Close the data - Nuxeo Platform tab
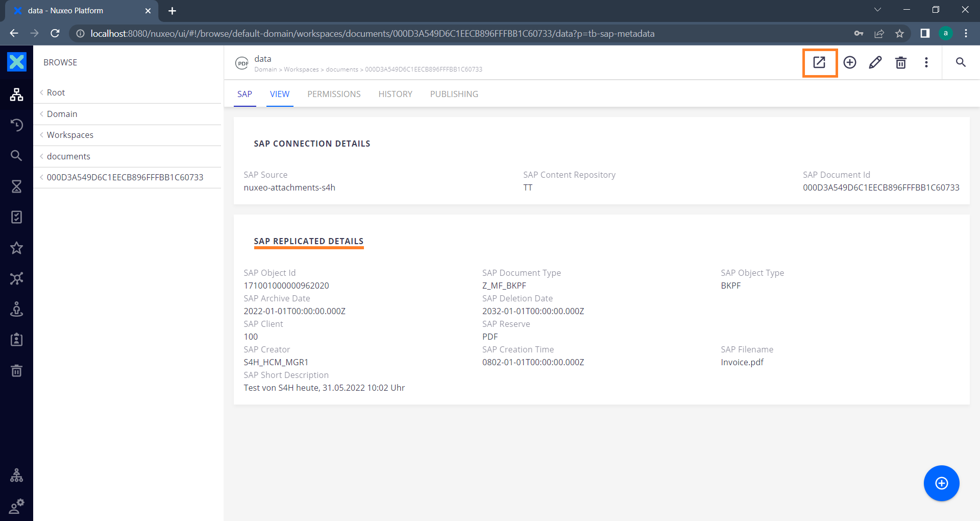980x521 pixels. tap(148, 11)
